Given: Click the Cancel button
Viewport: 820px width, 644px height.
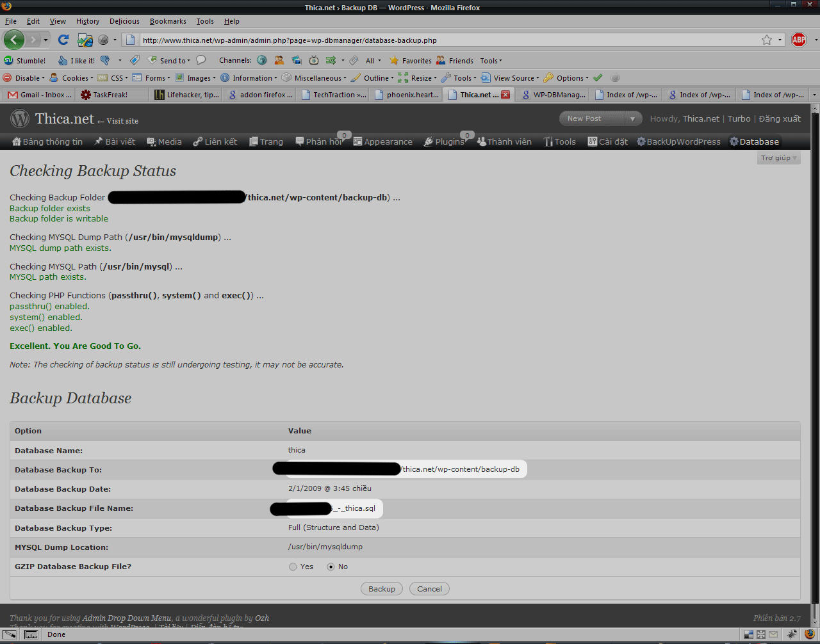Looking at the screenshot, I should click(429, 589).
